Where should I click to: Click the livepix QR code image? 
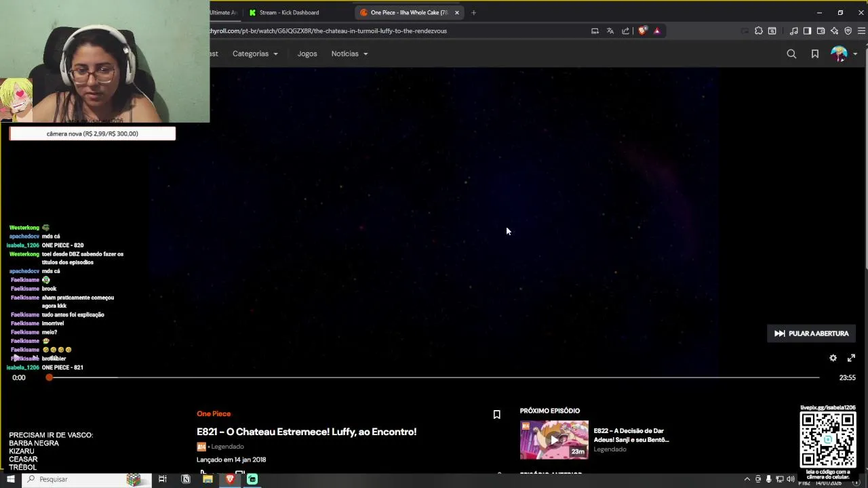click(828, 439)
